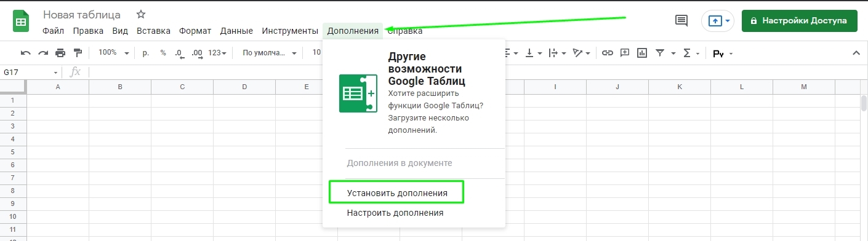Print the spreadsheet

coord(60,53)
